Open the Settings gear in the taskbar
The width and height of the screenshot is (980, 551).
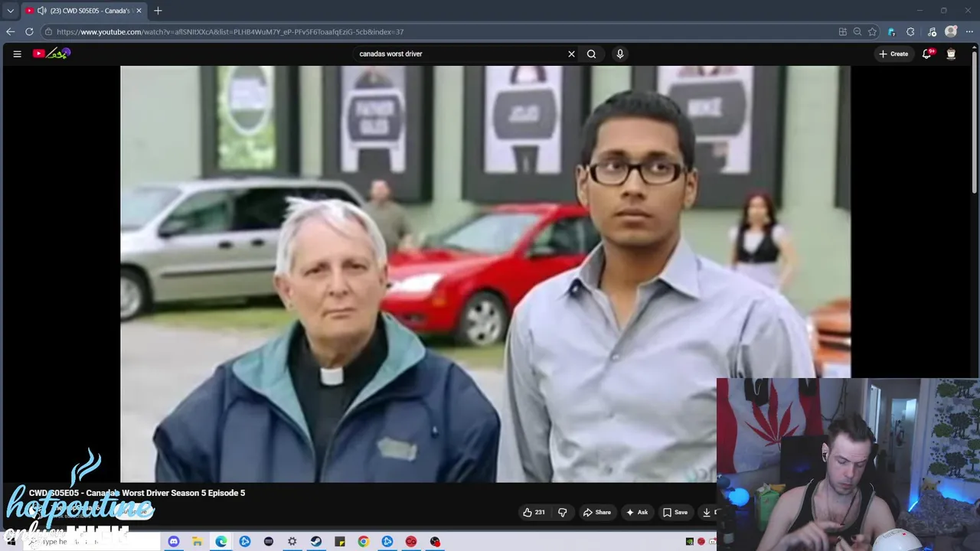tap(292, 542)
